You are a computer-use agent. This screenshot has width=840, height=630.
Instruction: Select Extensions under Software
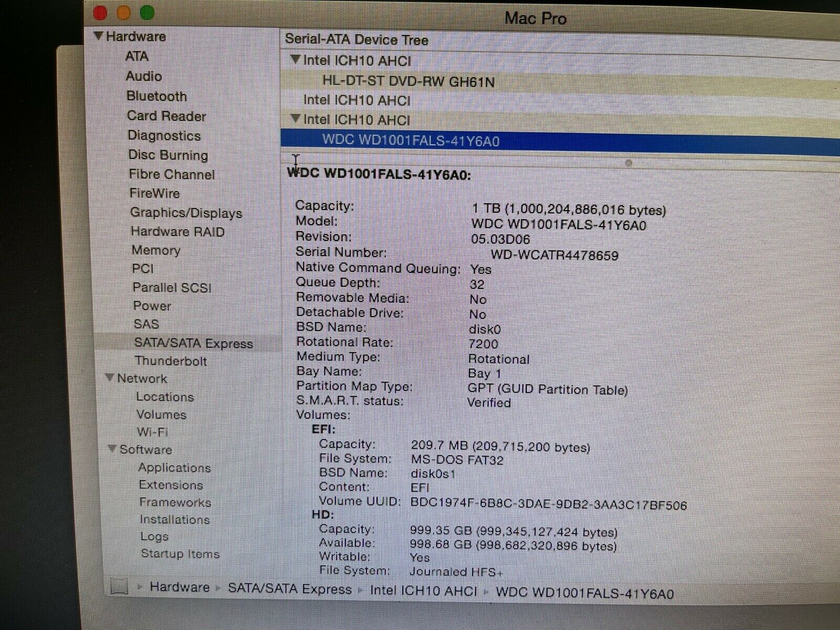pyautogui.click(x=171, y=485)
